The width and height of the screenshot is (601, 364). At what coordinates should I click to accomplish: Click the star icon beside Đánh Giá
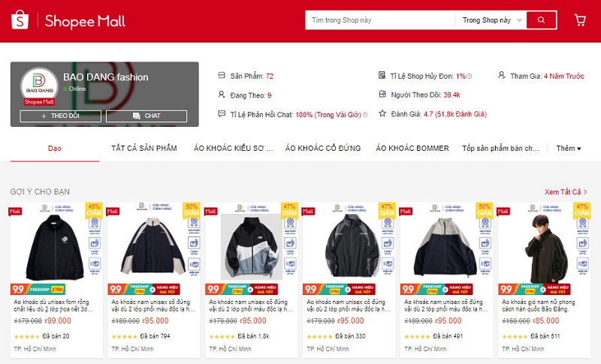click(x=382, y=113)
